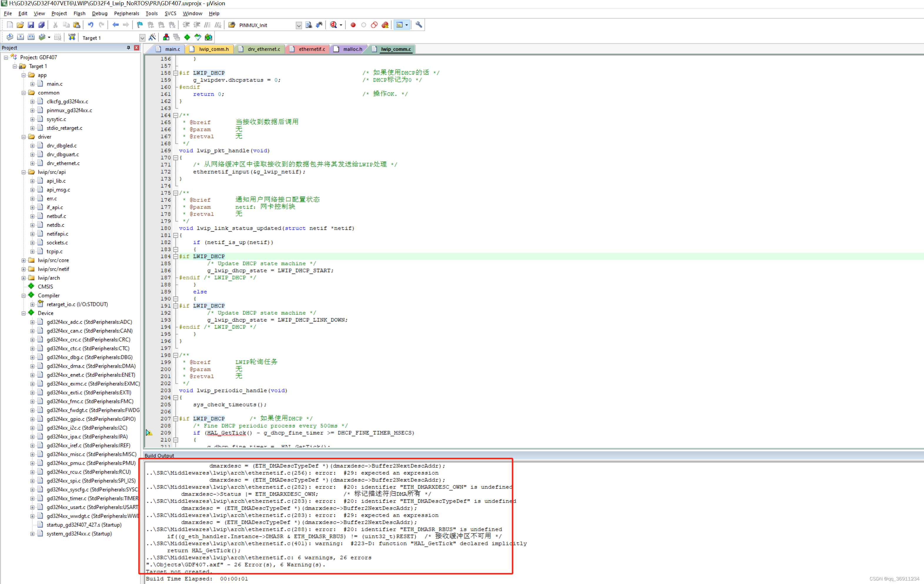Rebuild all target files
Viewport: 924px width, 584px height.
click(x=31, y=37)
